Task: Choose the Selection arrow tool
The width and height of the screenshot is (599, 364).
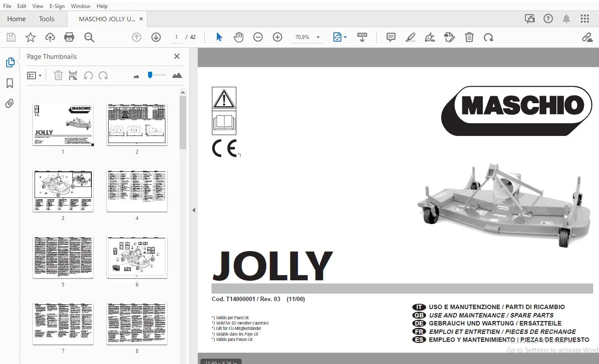Action: coord(219,38)
